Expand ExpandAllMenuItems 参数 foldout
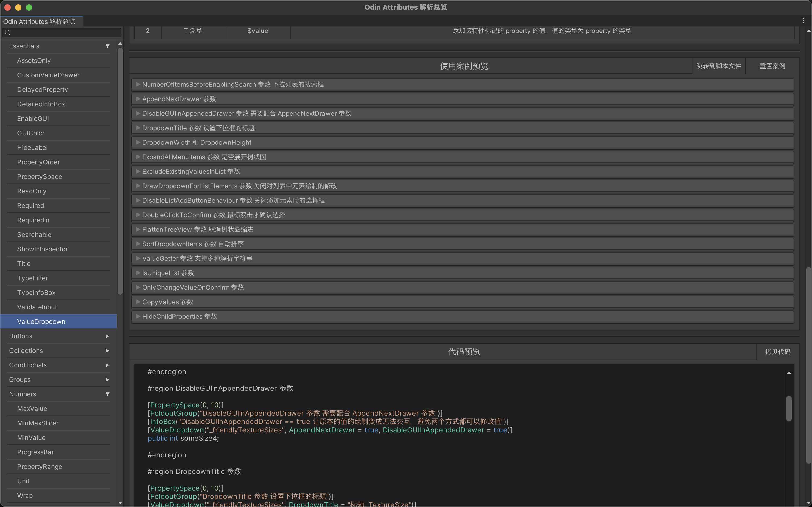The width and height of the screenshot is (812, 507). point(462,157)
